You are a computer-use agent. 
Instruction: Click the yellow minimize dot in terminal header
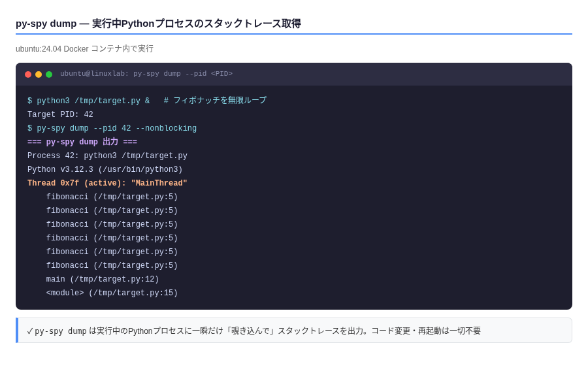(x=39, y=74)
